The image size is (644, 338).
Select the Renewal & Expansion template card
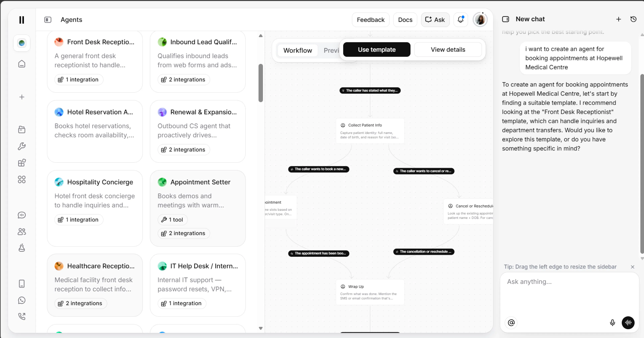click(198, 131)
